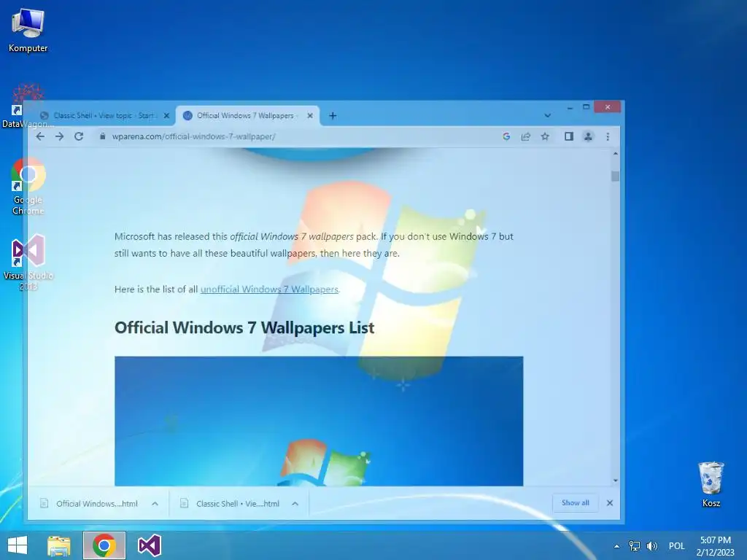Click Chrome taskbar button

pyautogui.click(x=104, y=545)
